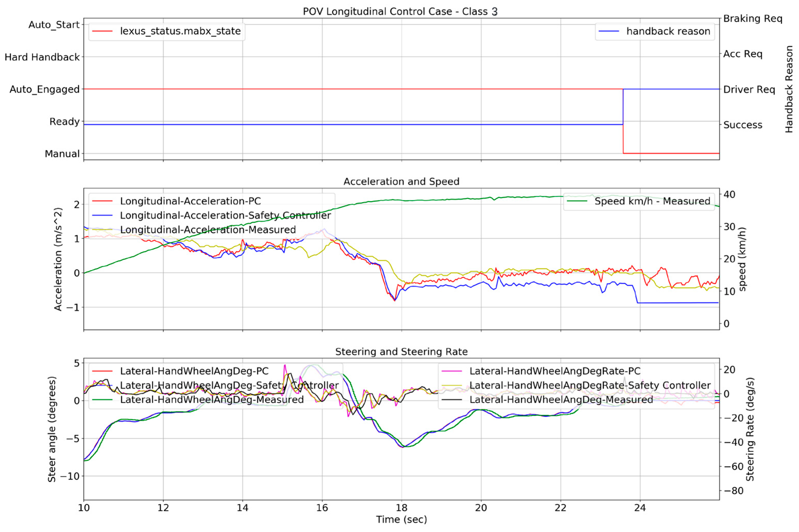The height and width of the screenshot is (532, 799).
Task: Click the handback reason legend label
Action: click(668, 31)
